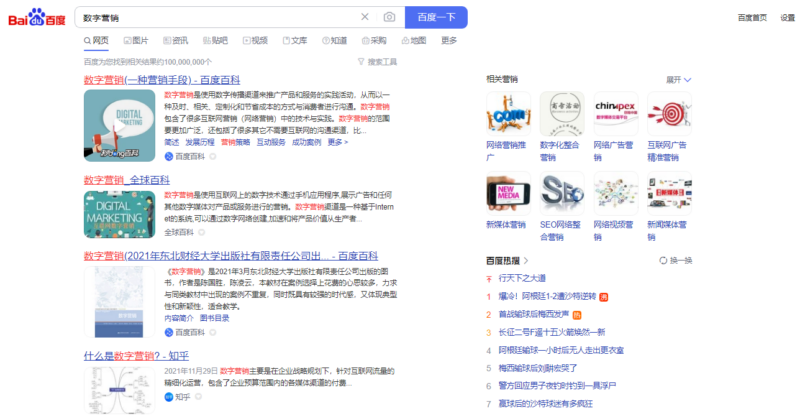Viewport: 800px width, 416px height.
Task: Open the 地图 tab
Action: click(x=414, y=40)
